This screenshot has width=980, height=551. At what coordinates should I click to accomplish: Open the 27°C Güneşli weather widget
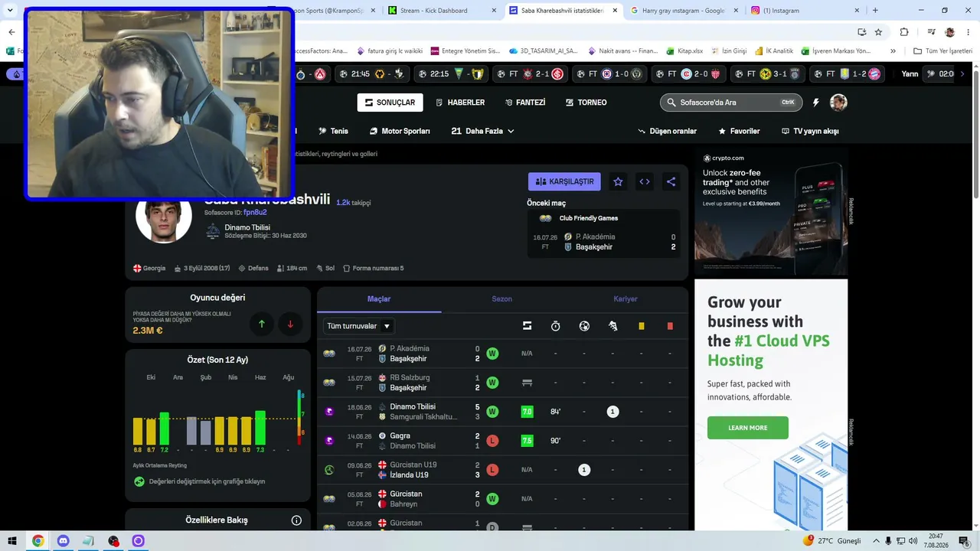pos(832,541)
